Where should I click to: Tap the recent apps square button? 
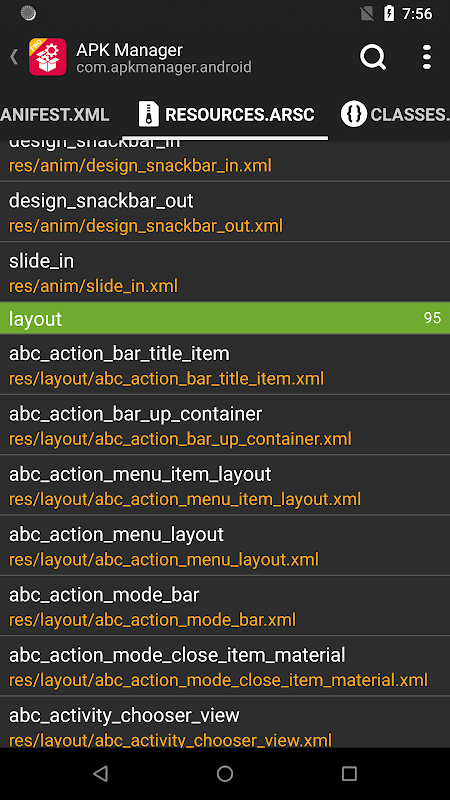coord(349,774)
